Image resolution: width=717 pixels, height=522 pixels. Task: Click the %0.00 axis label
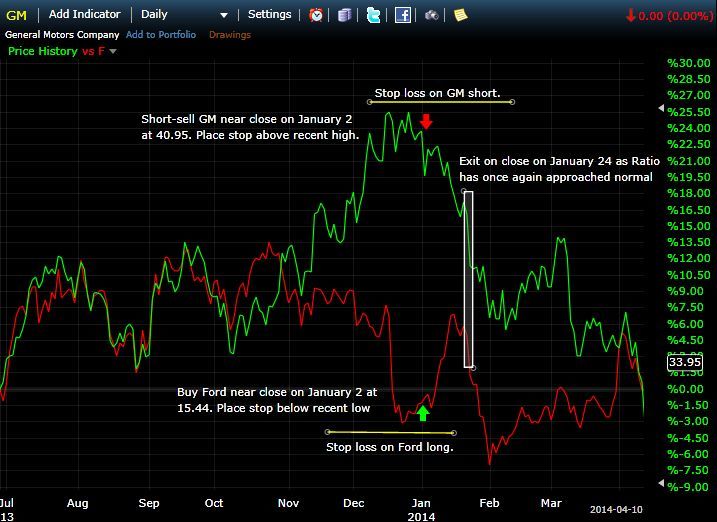685,389
